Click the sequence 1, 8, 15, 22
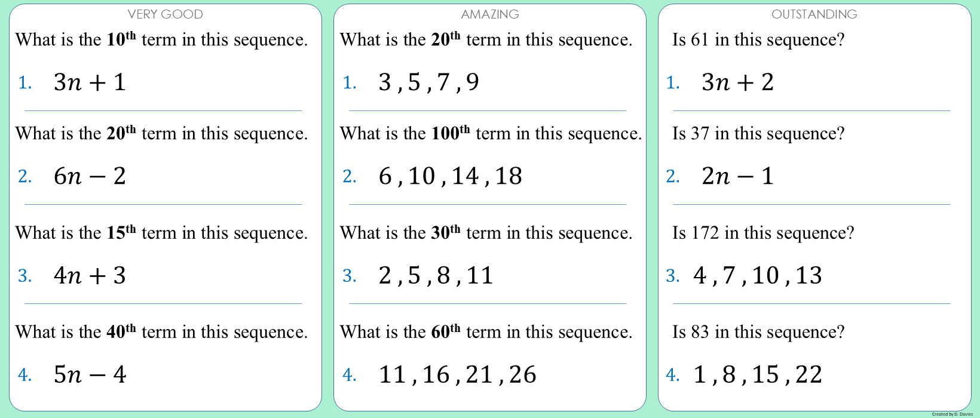This screenshot has width=980, height=418. point(758,374)
